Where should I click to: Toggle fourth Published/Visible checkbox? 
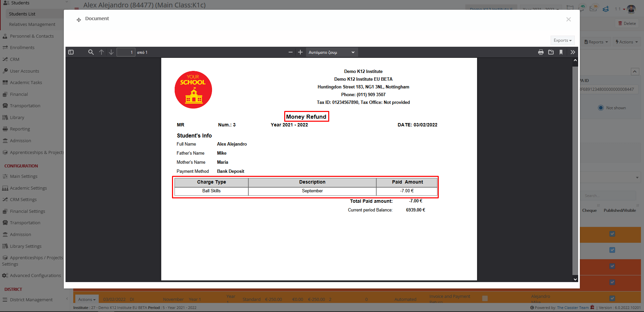(x=612, y=282)
